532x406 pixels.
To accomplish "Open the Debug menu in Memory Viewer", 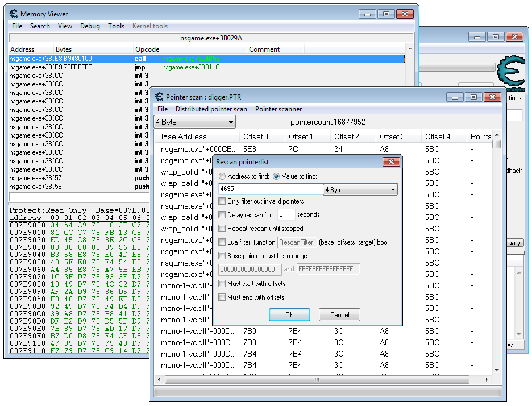I will point(90,26).
